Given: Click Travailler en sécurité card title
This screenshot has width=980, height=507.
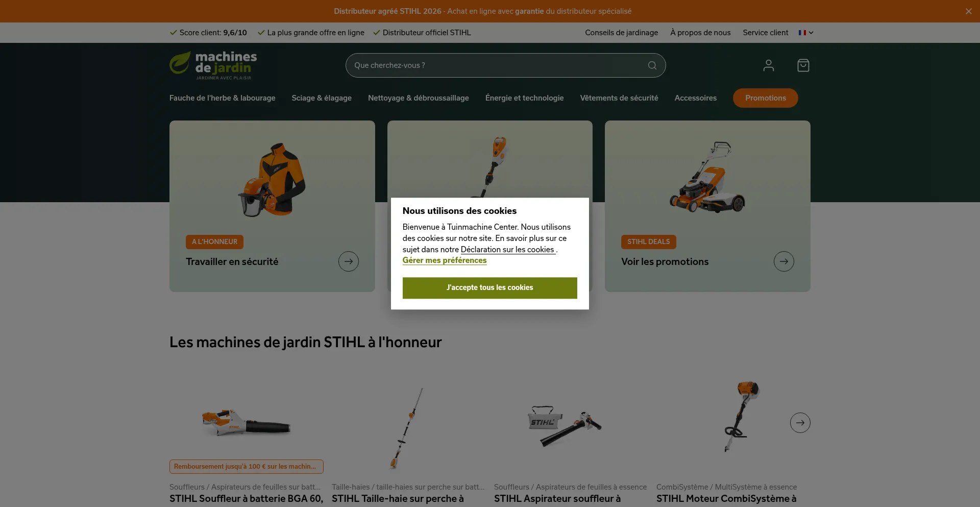Looking at the screenshot, I should [232, 262].
